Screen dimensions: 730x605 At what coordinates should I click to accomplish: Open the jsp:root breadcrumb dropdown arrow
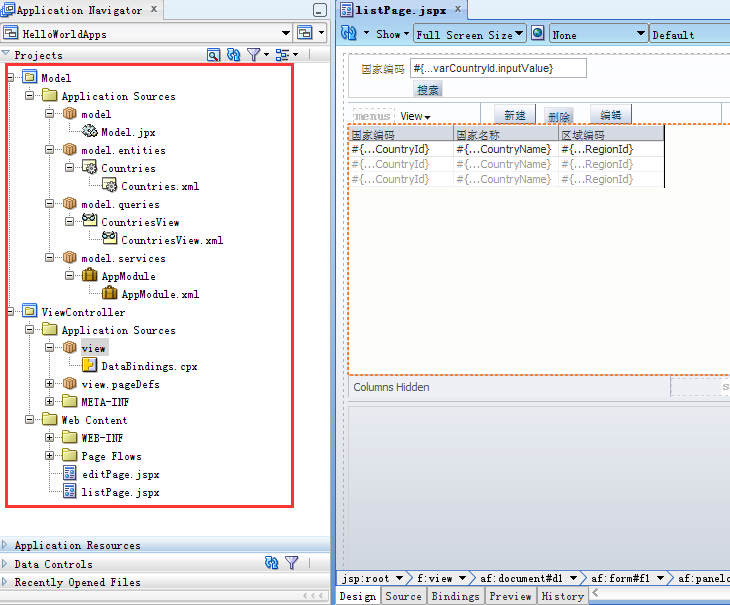399,578
